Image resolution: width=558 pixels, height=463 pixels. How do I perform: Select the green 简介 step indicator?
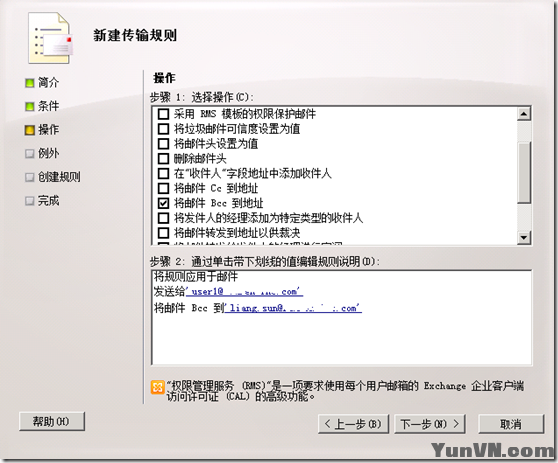click(30, 83)
